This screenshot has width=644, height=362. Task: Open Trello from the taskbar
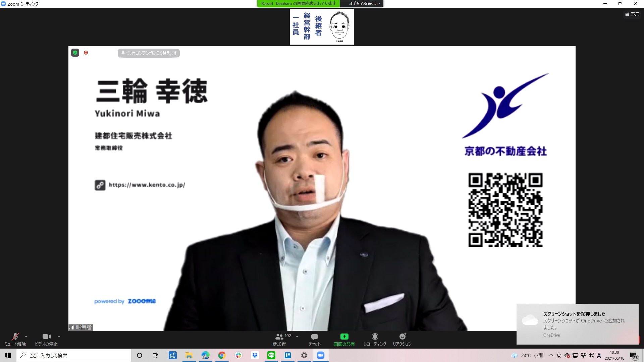pyautogui.click(x=288, y=355)
